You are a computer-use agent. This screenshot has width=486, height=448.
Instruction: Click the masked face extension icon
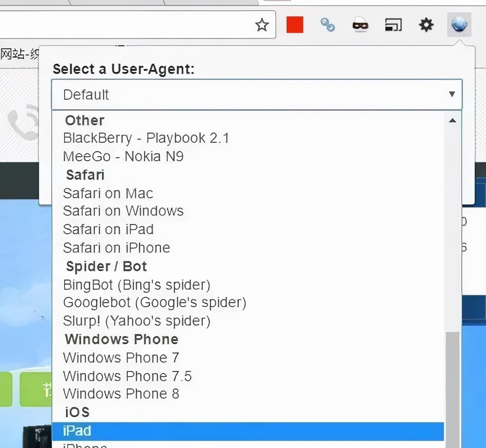tap(361, 25)
